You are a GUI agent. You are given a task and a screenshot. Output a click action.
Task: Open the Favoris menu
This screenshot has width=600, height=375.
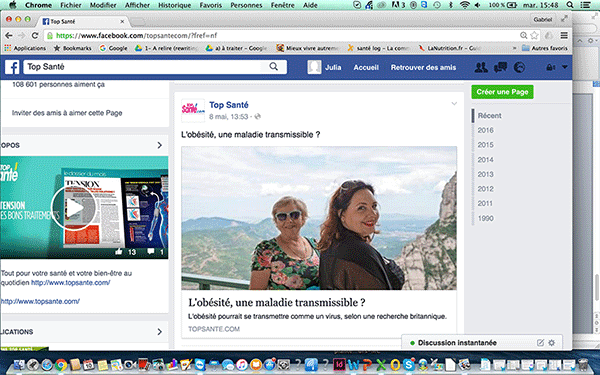tap(210, 5)
